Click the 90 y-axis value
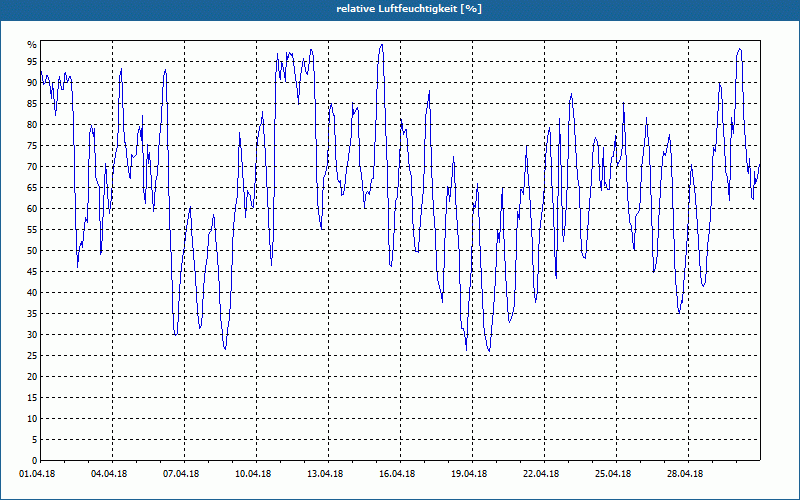This screenshot has height=500, width=800. pyautogui.click(x=32, y=83)
